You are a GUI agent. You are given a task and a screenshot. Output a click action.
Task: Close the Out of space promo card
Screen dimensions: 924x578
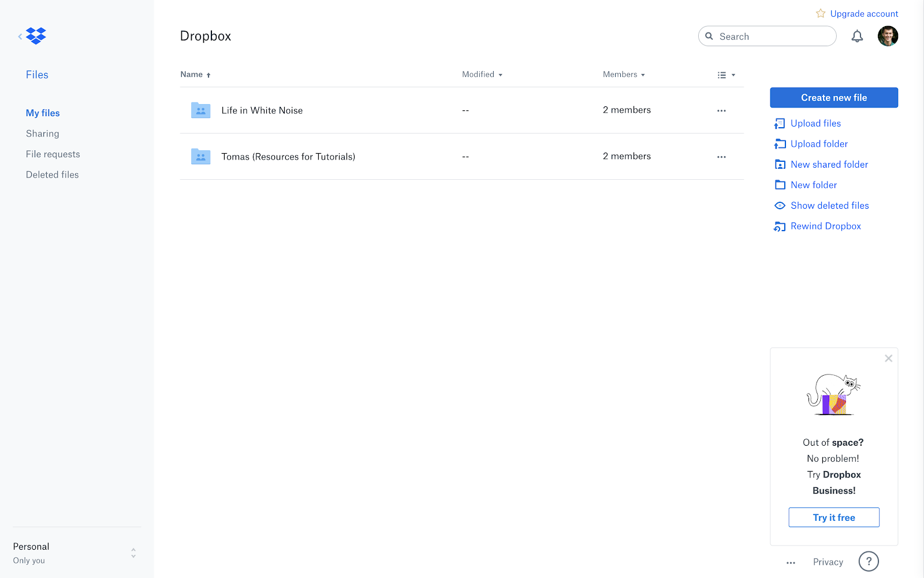click(x=888, y=358)
